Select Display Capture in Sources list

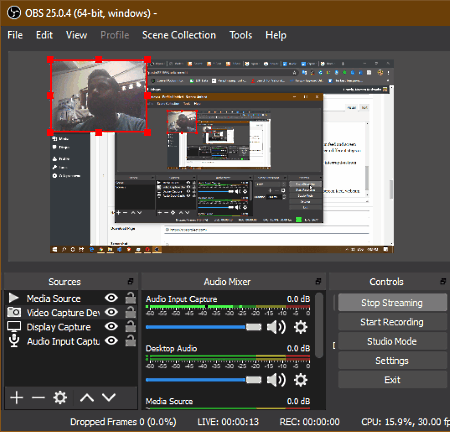coord(58,327)
